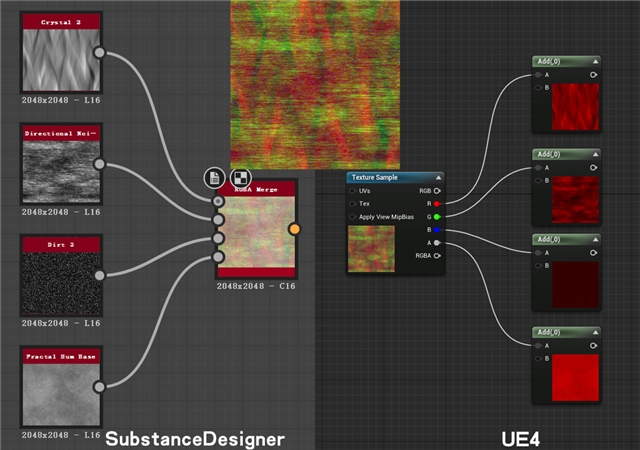640x450 pixels.
Task: Click the orange output pin of RGBA Merge
Action: [x=294, y=230]
